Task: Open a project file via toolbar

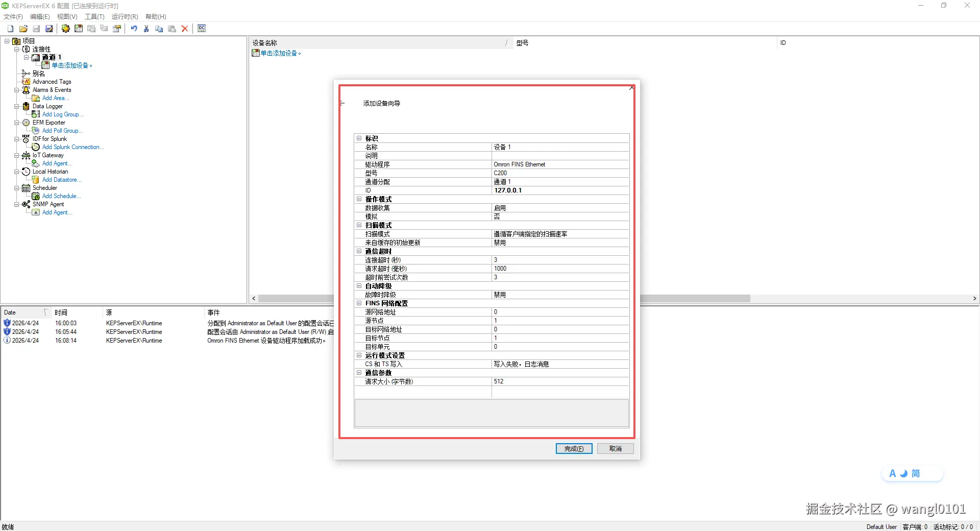Action: click(x=23, y=29)
